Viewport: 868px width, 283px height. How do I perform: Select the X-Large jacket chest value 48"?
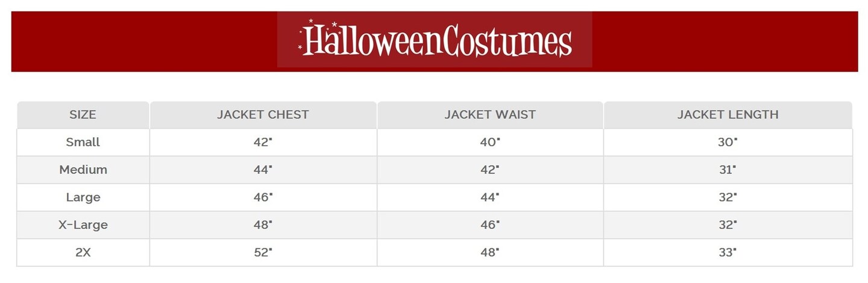(263, 225)
